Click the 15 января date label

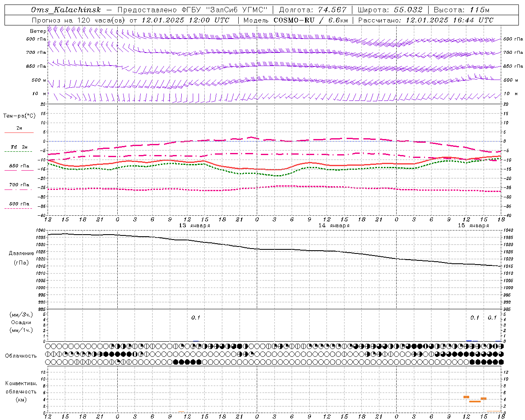[x=473, y=226]
